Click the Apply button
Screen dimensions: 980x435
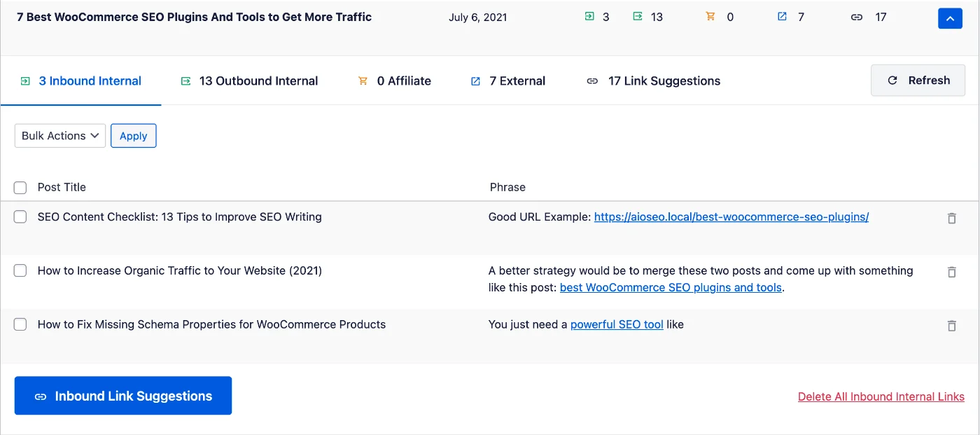133,136
